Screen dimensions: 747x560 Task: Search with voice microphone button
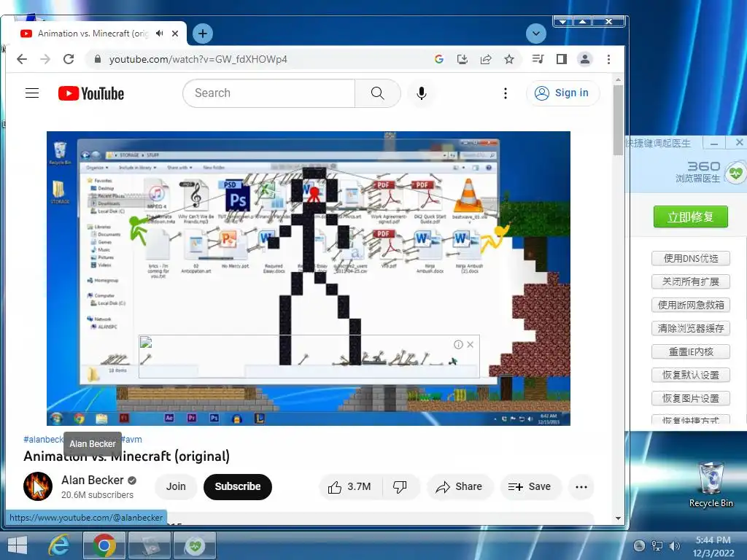click(421, 93)
